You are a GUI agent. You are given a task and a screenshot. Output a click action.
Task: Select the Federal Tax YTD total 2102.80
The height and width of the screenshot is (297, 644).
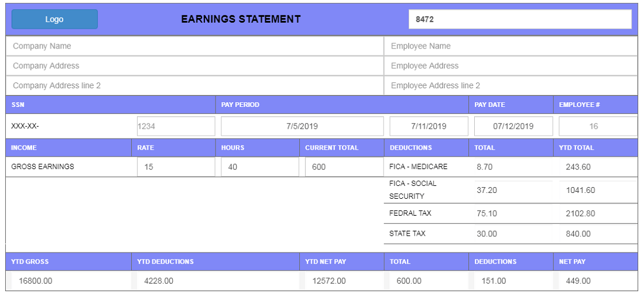pos(596,213)
